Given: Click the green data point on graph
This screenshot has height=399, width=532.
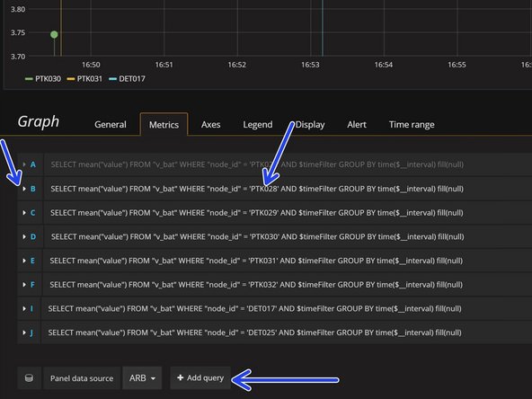Looking at the screenshot, I should 54,35.
